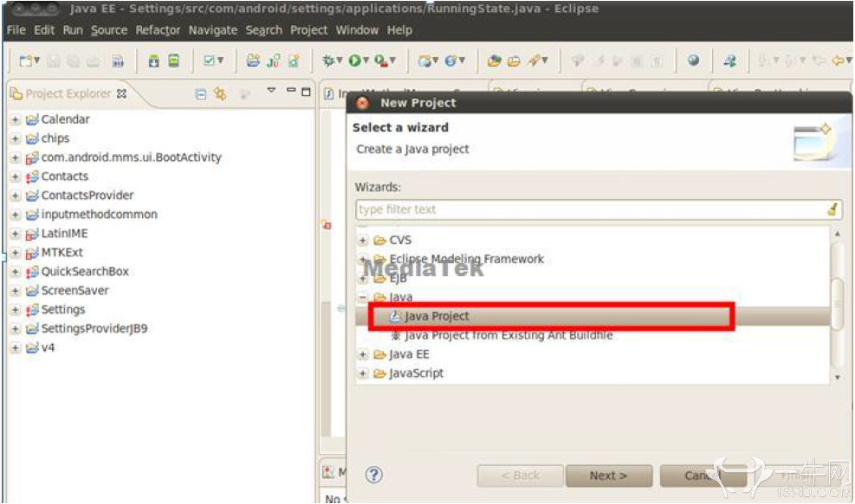Open the File menu
The image size is (855, 504).
click(x=16, y=30)
